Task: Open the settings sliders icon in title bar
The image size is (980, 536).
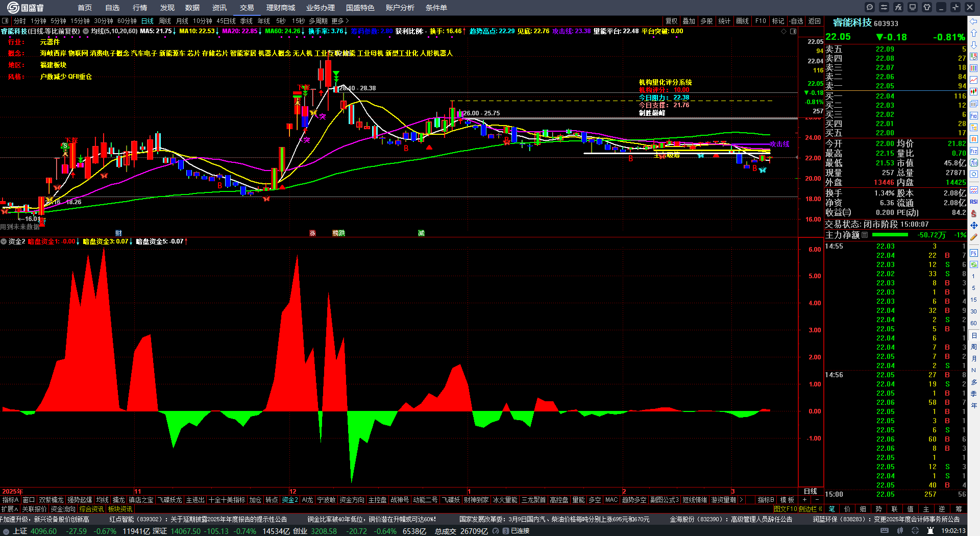Action: 884,7
